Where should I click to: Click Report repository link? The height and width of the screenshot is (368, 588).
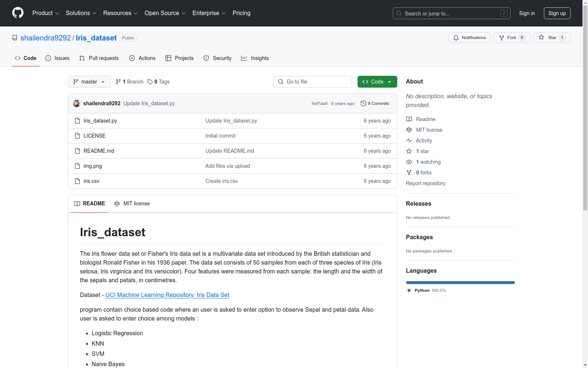[426, 183]
